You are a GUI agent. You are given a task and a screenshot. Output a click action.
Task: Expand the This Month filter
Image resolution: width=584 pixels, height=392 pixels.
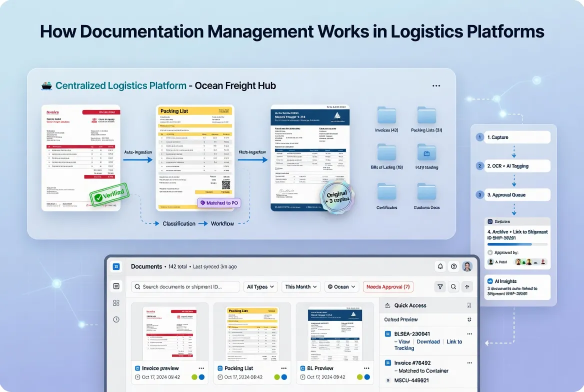[300, 286]
